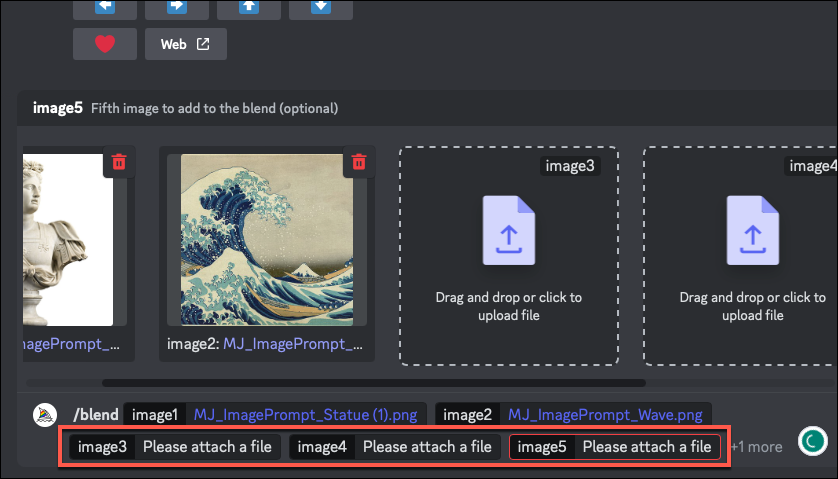The width and height of the screenshot is (838, 479).
Task: Click the Midjourney bot avatar icon
Action: (45, 415)
